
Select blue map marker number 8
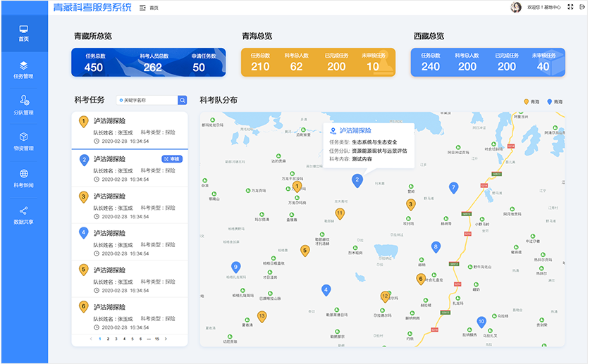(436, 248)
